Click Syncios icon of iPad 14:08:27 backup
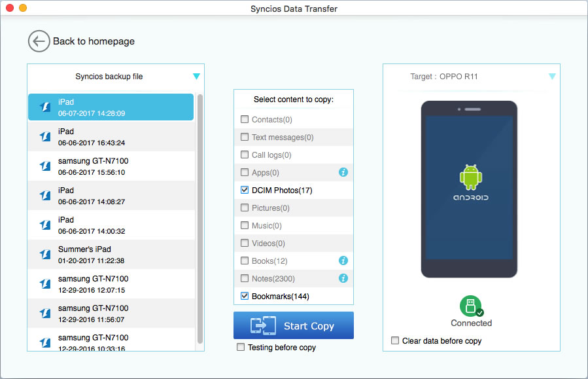This screenshot has width=588, height=379. click(x=45, y=196)
